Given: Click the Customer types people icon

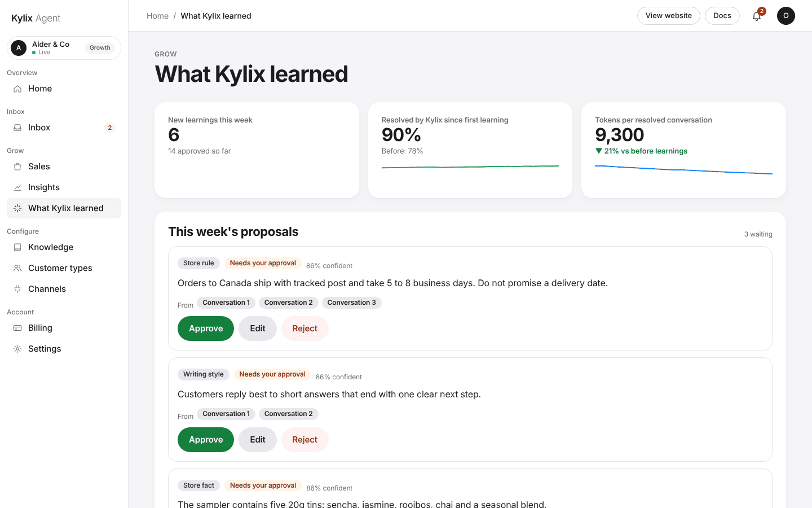Looking at the screenshot, I should click(17, 268).
